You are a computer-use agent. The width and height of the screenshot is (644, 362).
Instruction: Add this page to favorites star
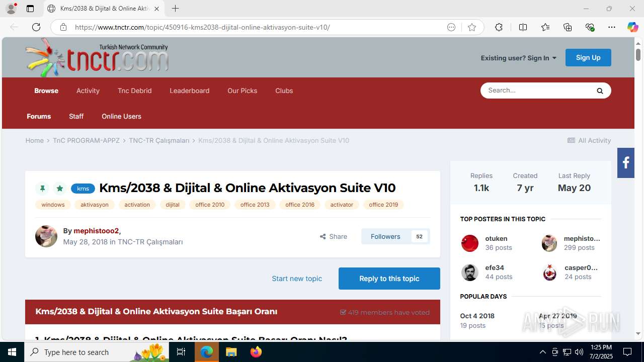tap(472, 27)
